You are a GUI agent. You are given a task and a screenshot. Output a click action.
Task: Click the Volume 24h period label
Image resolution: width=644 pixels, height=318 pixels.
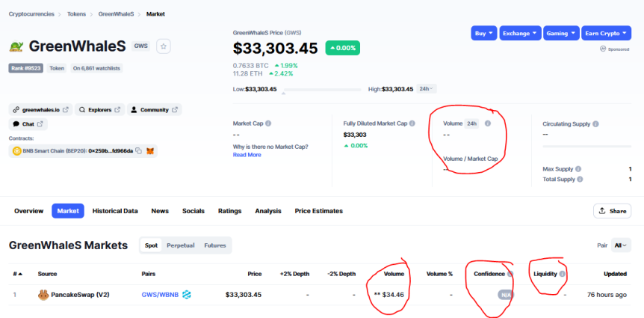click(x=471, y=123)
